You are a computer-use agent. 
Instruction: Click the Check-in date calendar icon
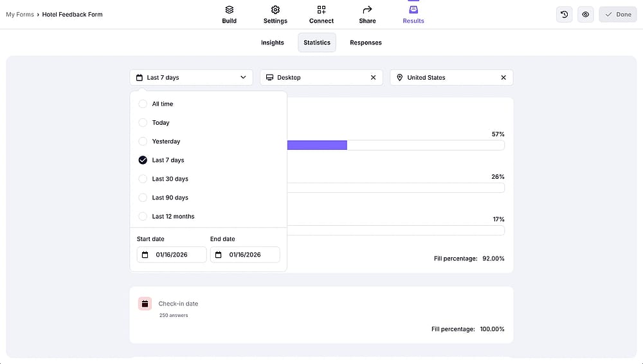click(145, 304)
